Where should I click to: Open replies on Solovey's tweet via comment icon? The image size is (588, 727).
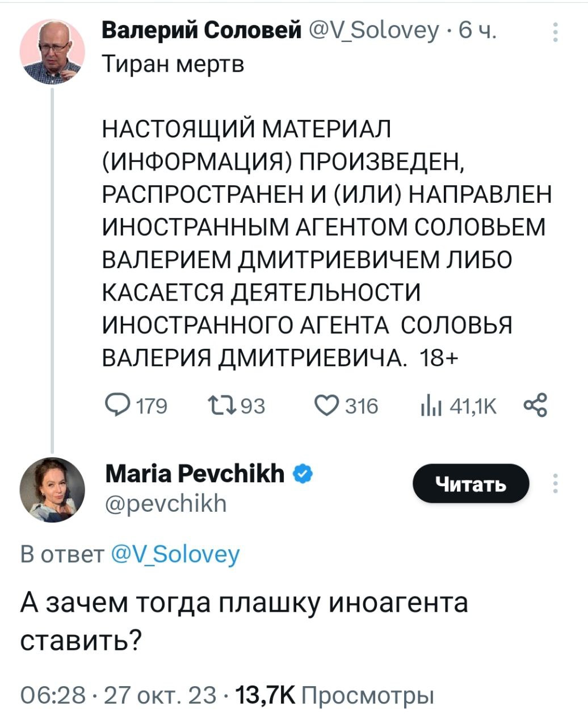click(x=118, y=406)
